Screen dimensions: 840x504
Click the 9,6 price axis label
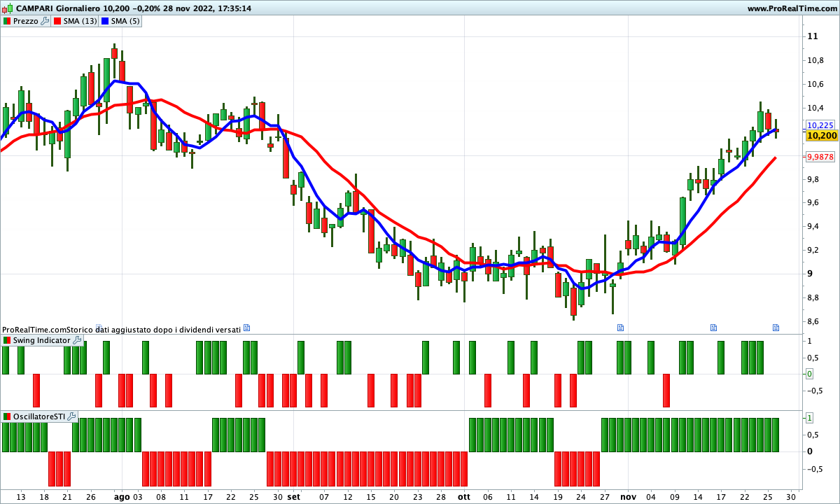pos(813,203)
